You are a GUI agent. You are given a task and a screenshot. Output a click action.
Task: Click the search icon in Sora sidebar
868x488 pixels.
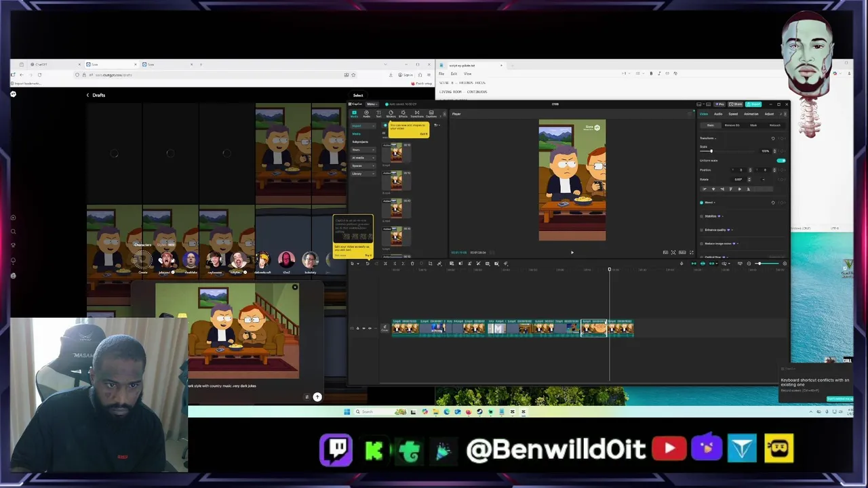13,231
